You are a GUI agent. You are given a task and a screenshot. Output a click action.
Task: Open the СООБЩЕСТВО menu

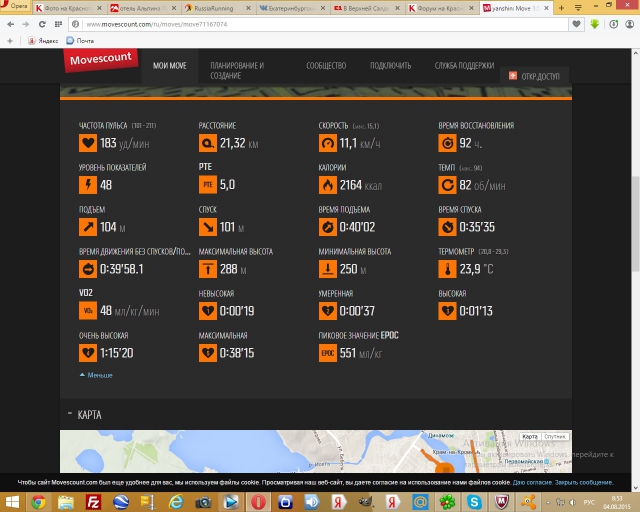pos(326,66)
